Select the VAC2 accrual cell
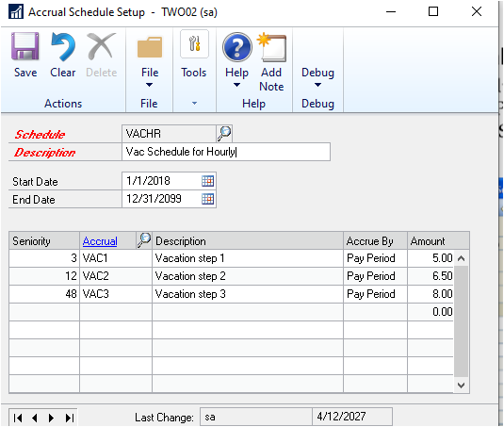Image resolution: width=504 pixels, height=427 pixels. pyautogui.click(x=116, y=276)
